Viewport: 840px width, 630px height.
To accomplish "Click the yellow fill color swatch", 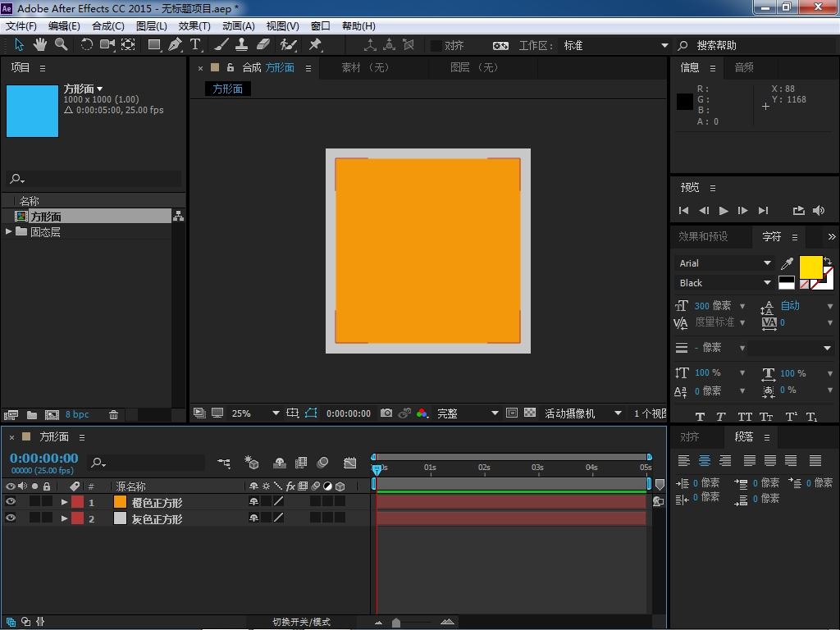I will (810, 267).
